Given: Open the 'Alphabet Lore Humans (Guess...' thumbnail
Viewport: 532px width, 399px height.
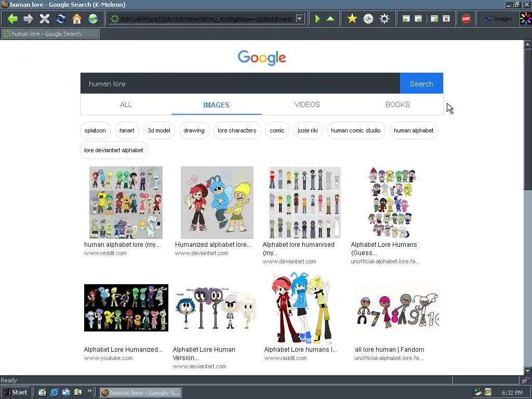Looking at the screenshot, I should coord(392,203).
